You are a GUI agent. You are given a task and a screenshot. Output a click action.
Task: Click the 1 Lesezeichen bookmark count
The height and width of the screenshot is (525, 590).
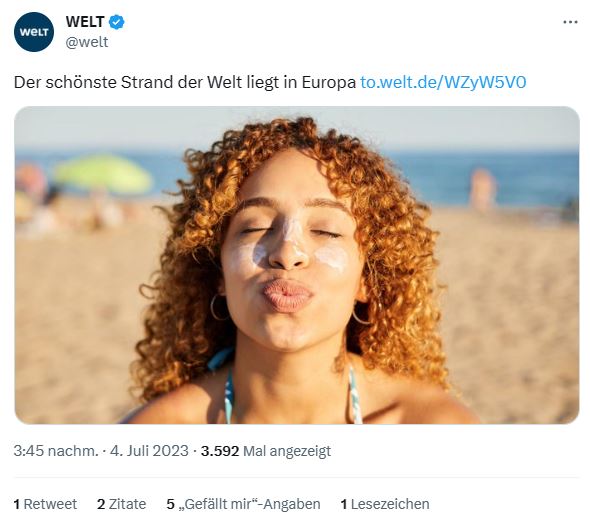385,504
